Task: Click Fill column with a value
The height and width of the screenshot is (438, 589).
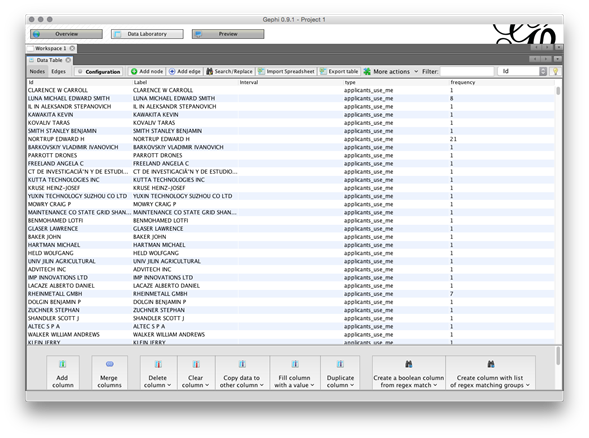Action: tap(295, 373)
